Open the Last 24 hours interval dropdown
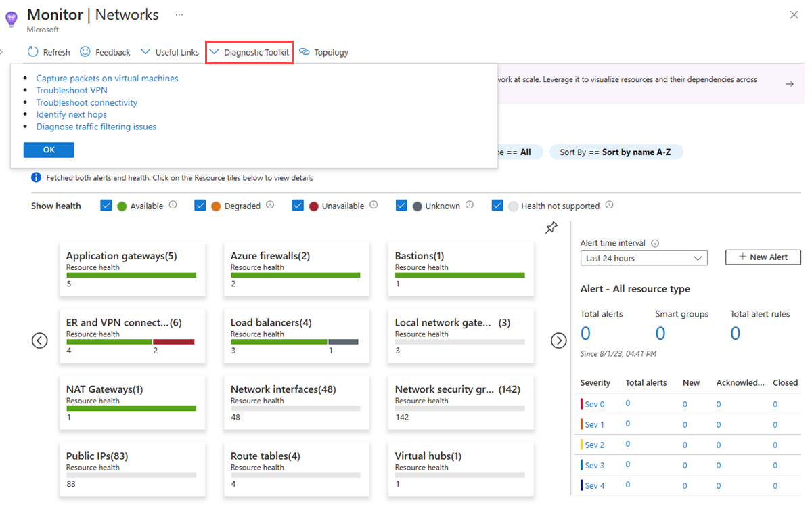The height and width of the screenshot is (507, 812). coord(644,258)
